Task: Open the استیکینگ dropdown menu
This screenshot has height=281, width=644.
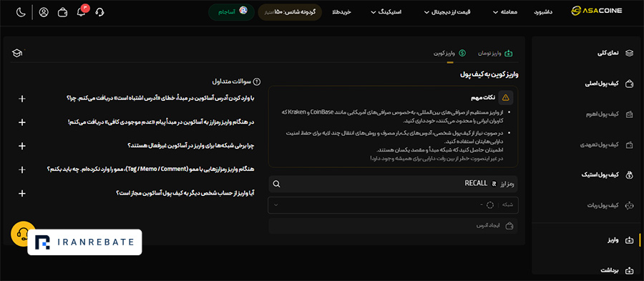Action: coord(386,12)
